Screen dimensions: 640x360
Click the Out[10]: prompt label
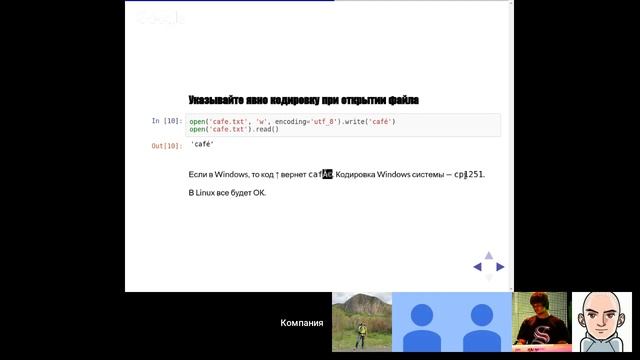tap(167, 146)
